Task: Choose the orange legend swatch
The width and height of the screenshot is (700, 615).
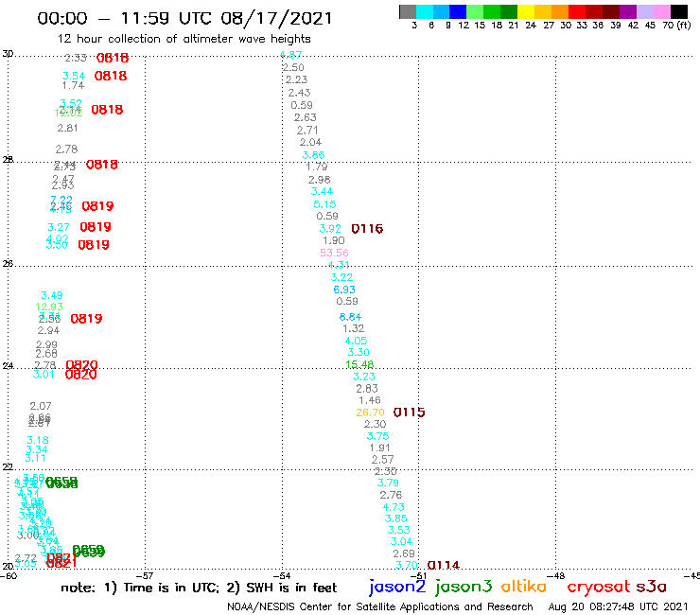Action: [560, 11]
